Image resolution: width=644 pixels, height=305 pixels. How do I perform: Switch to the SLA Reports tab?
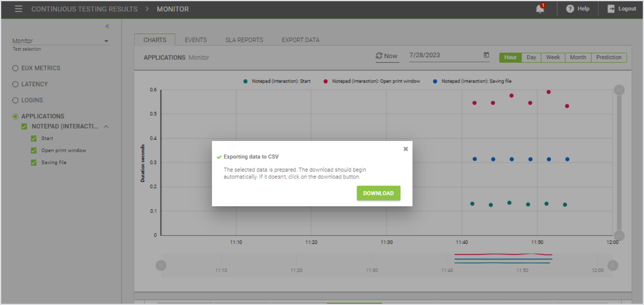click(x=244, y=40)
